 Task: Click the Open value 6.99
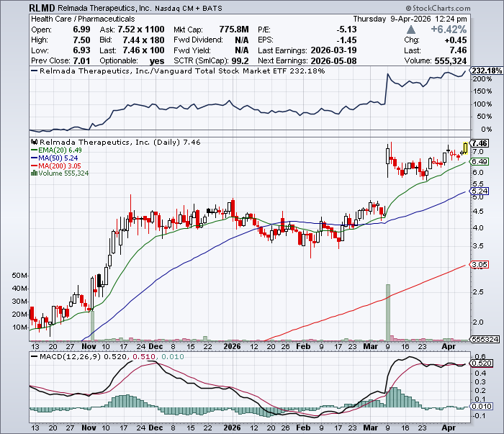click(81, 30)
